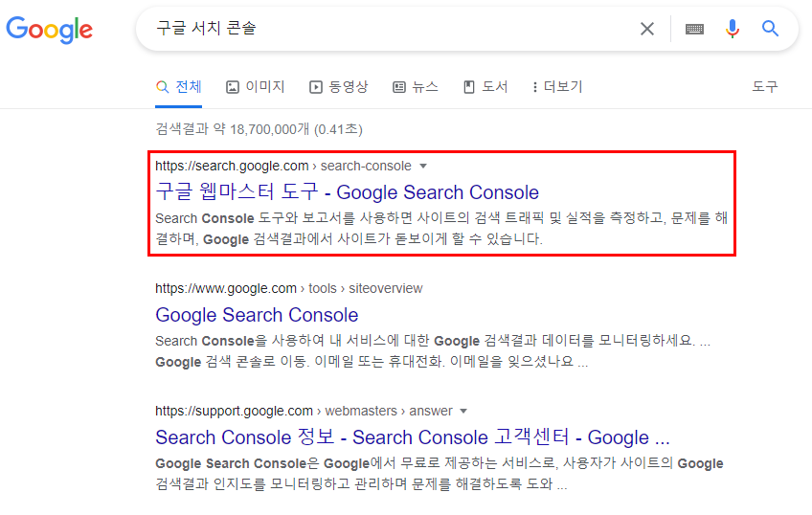812x515 pixels.
Task: Switch to the 뉴스 tab
Action: (416, 86)
